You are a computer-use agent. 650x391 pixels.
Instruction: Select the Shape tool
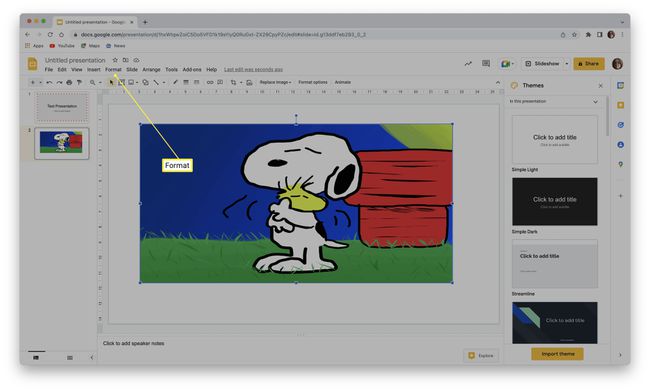[146, 83]
